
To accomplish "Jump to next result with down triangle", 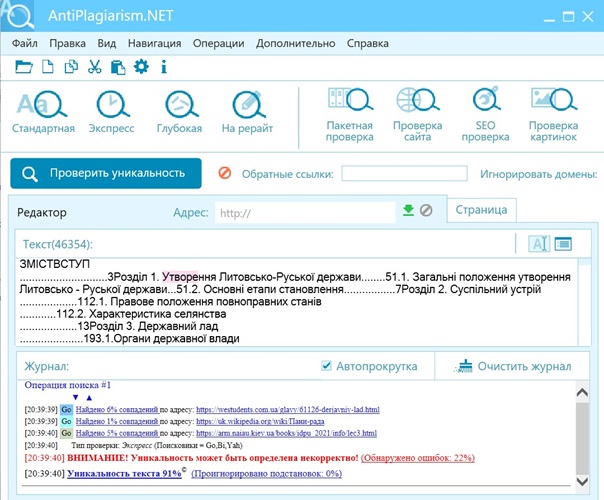I will (x=76, y=397).
